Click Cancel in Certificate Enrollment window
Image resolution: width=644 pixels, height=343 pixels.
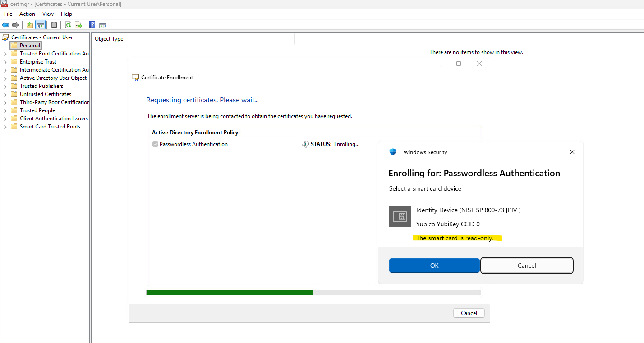pos(469,313)
